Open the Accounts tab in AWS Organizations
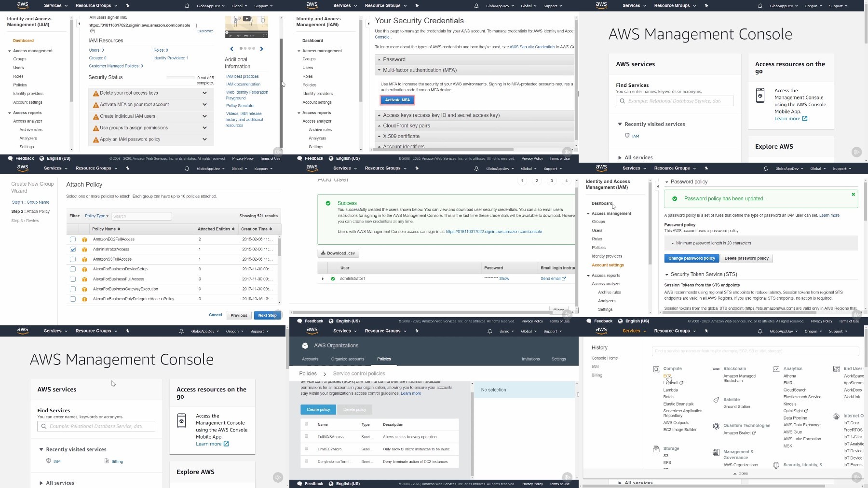 310,359
